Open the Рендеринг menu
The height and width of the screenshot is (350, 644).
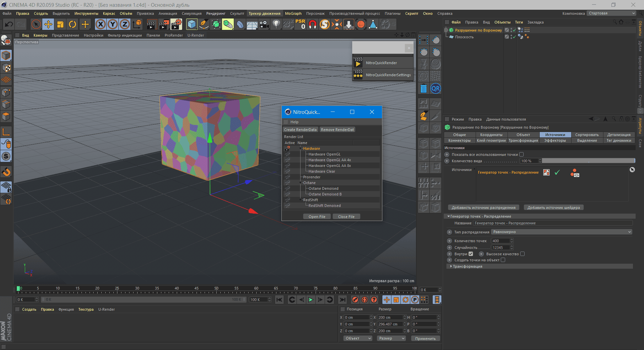(x=216, y=13)
